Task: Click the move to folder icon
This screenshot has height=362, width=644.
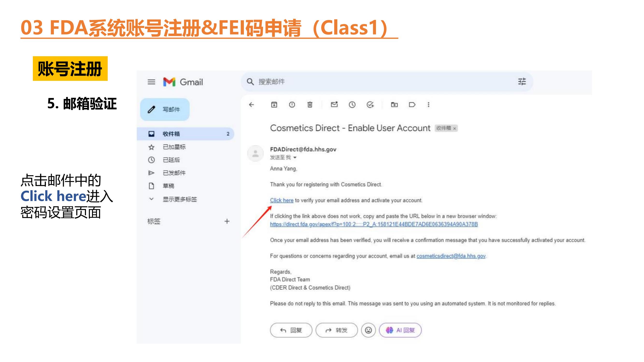Action: (394, 105)
